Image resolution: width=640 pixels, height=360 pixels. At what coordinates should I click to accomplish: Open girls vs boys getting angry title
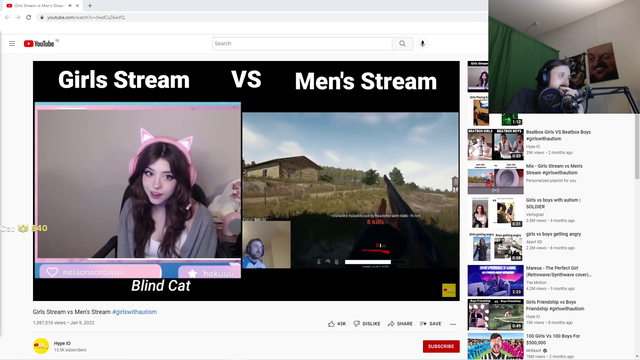click(x=553, y=234)
